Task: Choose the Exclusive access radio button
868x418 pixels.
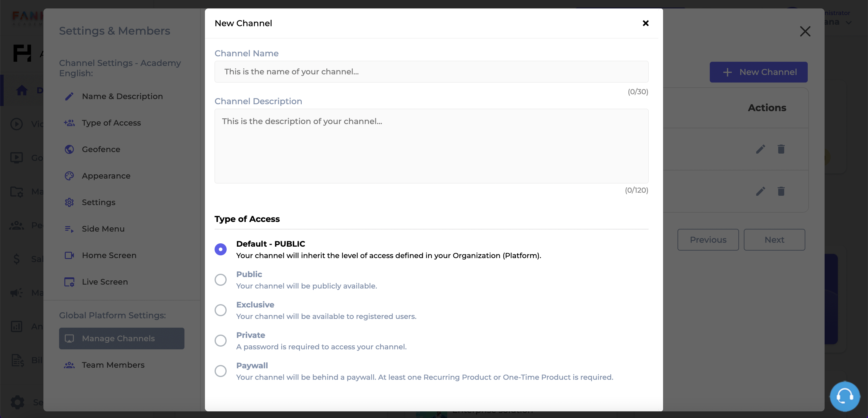Action: (221, 310)
